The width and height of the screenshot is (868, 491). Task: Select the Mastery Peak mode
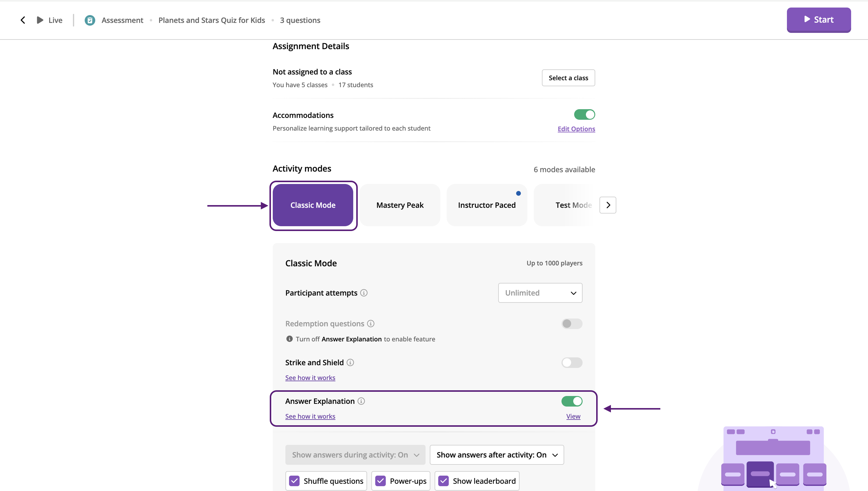[400, 205]
